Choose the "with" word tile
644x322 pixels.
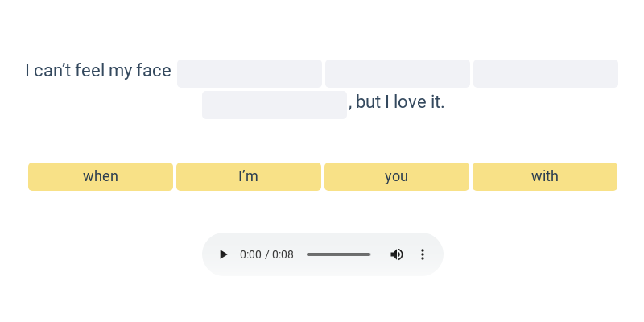click(x=545, y=176)
